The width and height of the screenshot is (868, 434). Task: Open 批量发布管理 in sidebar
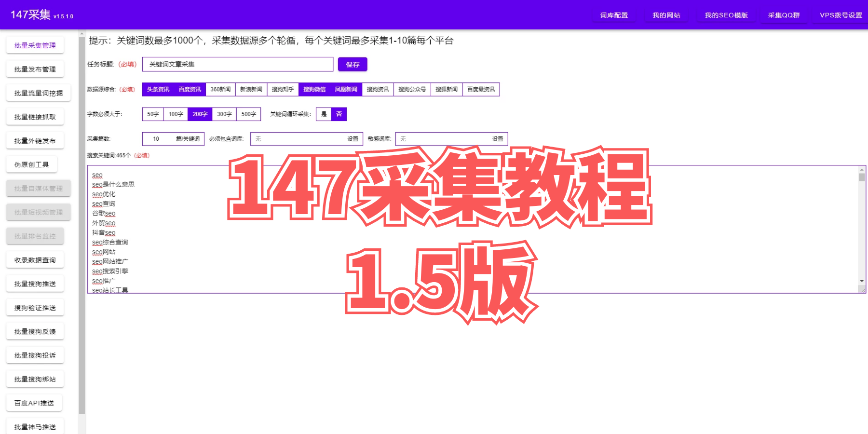tap(35, 69)
